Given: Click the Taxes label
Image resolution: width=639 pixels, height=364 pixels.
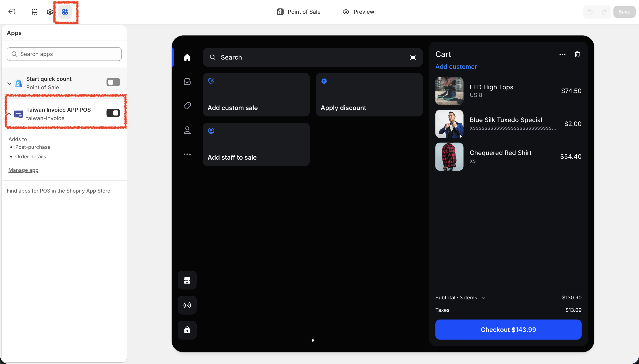Looking at the screenshot, I should pos(442,310).
